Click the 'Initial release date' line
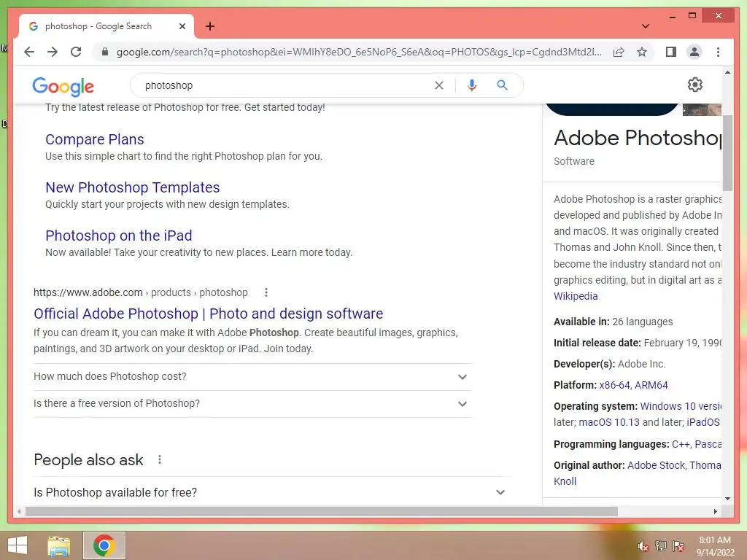Viewport: 747px width, 560px height. [x=638, y=343]
